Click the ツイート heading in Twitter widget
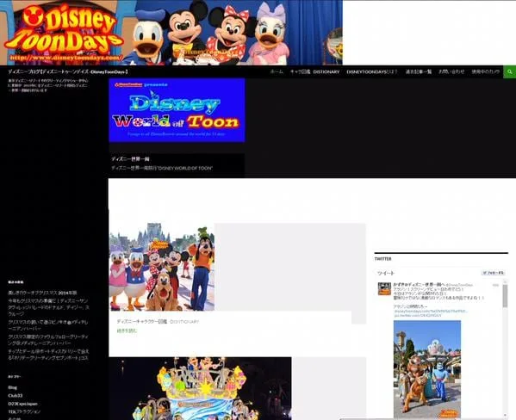516x420 pixels. click(x=386, y=274)
